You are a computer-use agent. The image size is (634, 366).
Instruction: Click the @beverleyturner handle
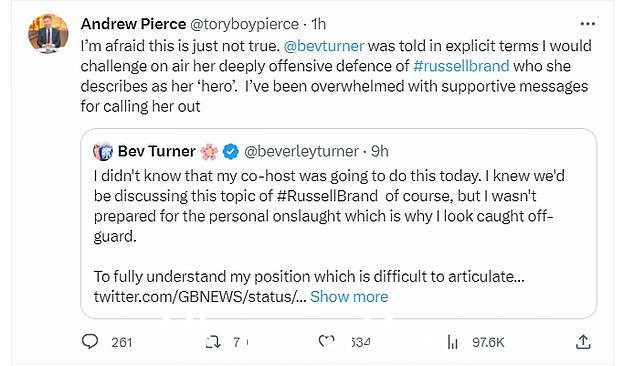pyautogui.click(x=301, y=152)
